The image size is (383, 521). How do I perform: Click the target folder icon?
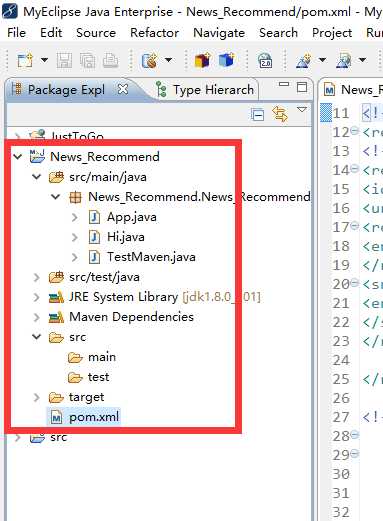56,397
